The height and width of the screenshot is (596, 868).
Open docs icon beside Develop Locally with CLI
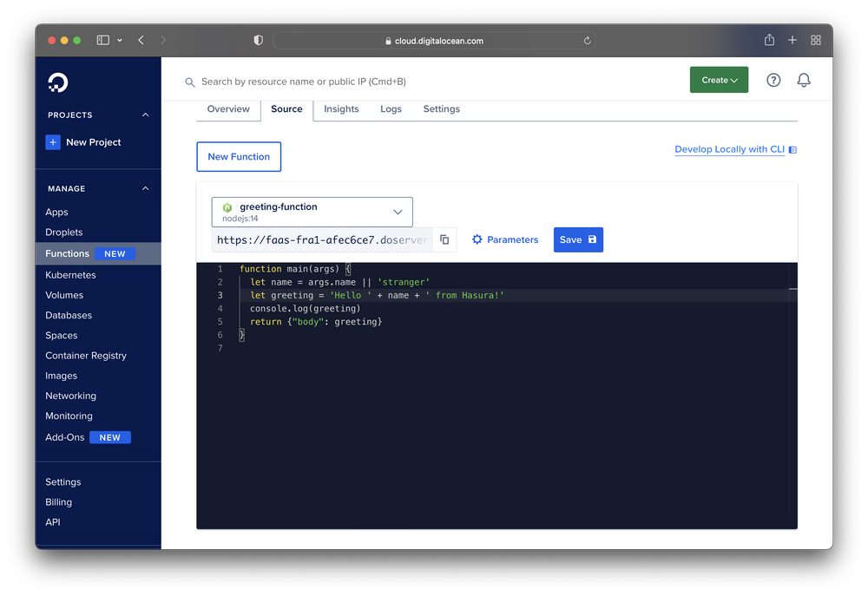click(x=792, y=149)
